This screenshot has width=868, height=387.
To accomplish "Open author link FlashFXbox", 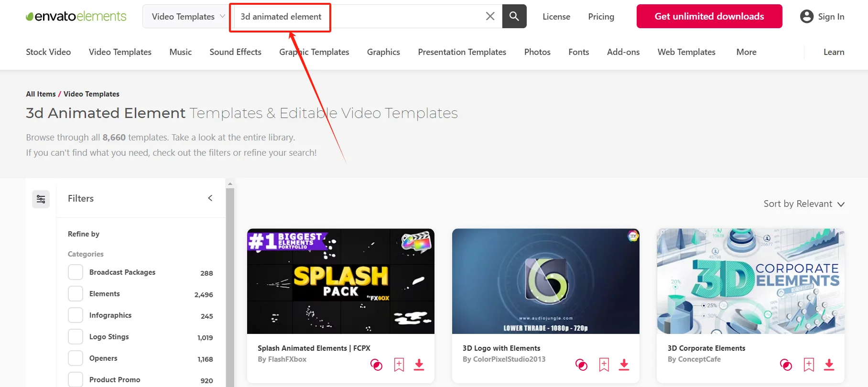I will [x=287, y=359].
